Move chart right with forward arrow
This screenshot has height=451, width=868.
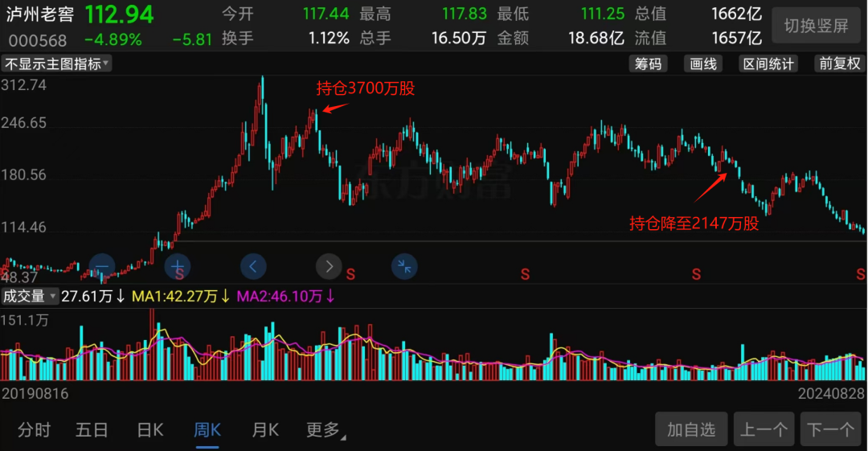[x=329, y=267]
